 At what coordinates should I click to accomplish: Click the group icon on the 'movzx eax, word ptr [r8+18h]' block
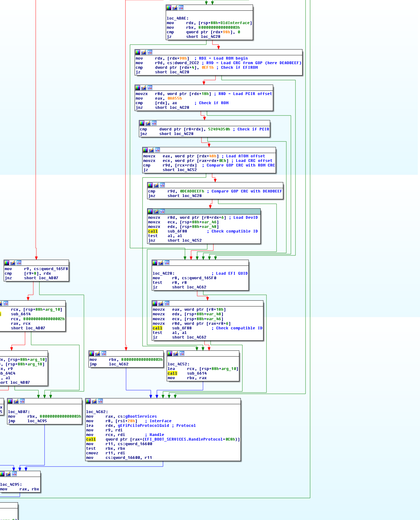click(x=167, y=303)
